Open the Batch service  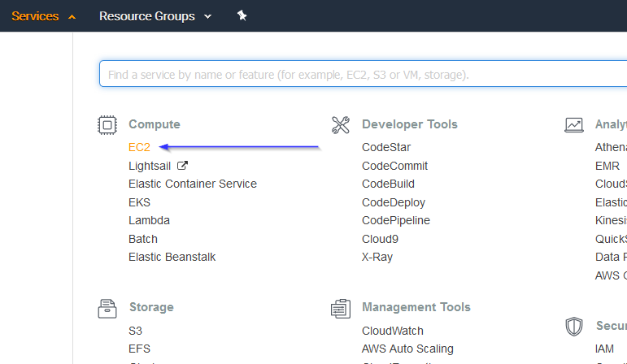click(143, 239)
